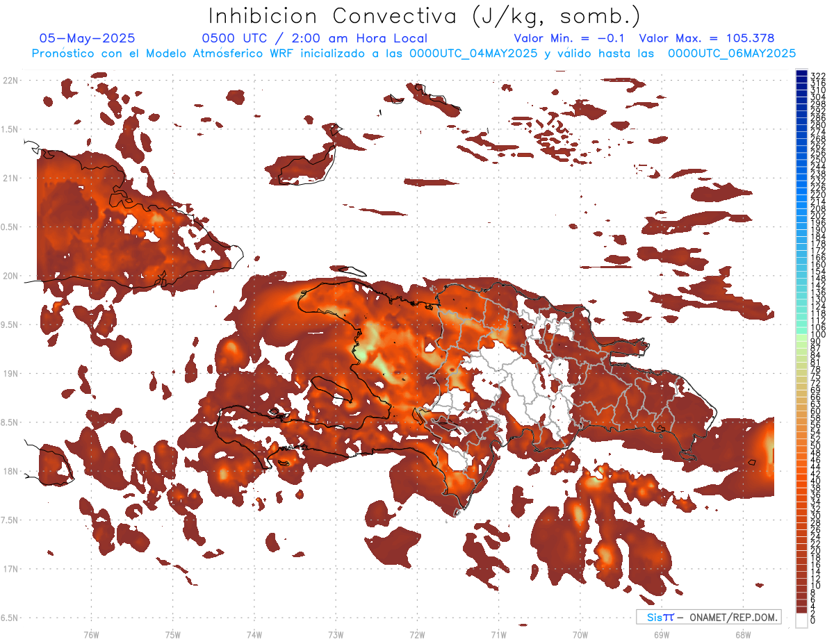Pick the white 0 color bar segment
The height and width of the screenshot is (644, 834).
[801, 620]
